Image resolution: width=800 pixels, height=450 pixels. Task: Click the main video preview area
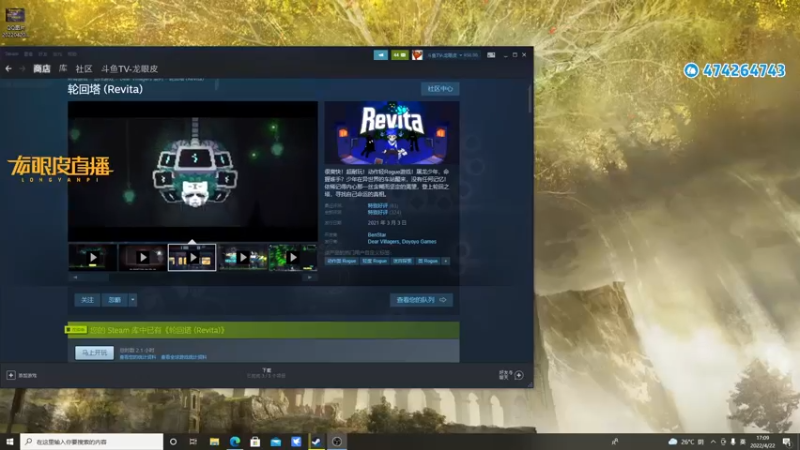click(x=193, y=171)
